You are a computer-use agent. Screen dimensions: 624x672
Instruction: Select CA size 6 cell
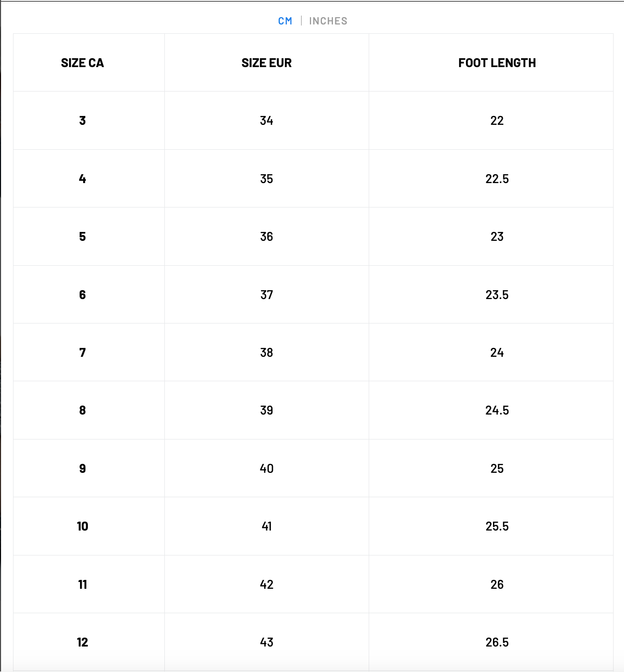pos(82,295)
